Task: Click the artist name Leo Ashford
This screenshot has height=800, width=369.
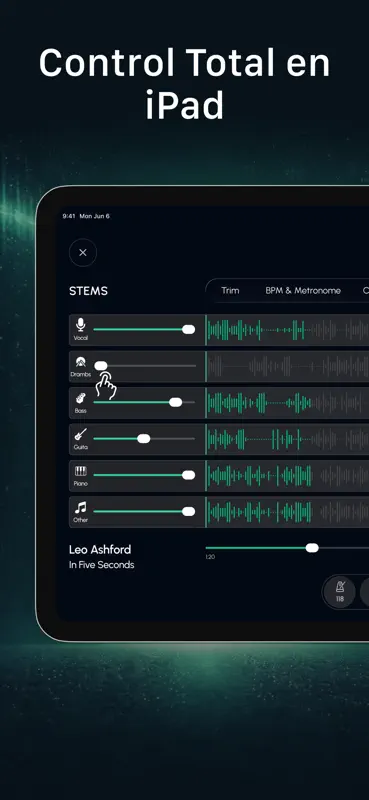Action: pyautogui.click(x=100, y=549)
